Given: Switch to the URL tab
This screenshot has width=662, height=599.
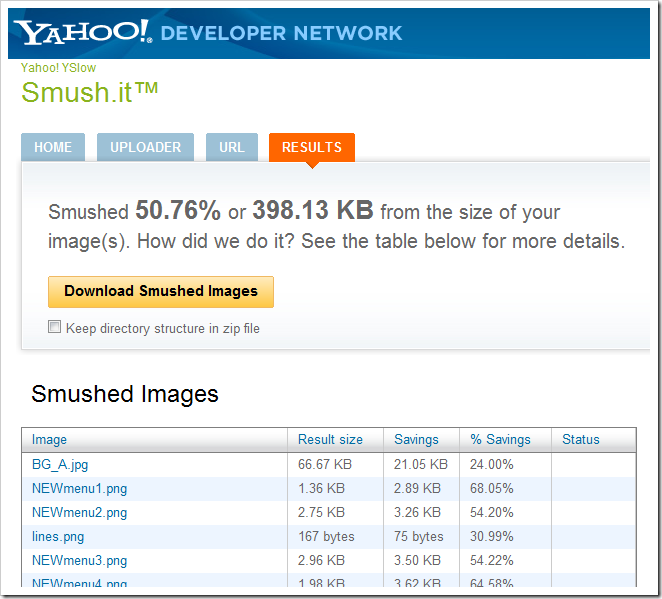Looking at the screenshot, I should click(232, 147).
